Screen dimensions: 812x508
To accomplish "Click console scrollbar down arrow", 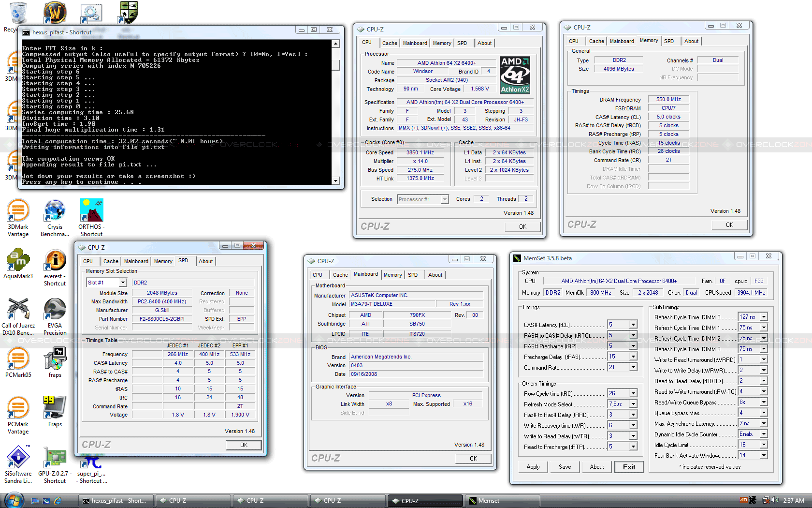I will [x=335, y=180].
